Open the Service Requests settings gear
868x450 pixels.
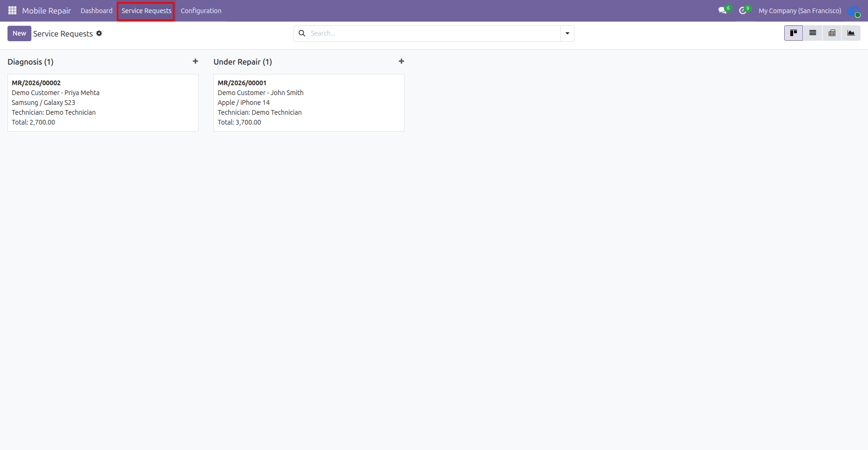pyautogui.click(x=99, y=33)
